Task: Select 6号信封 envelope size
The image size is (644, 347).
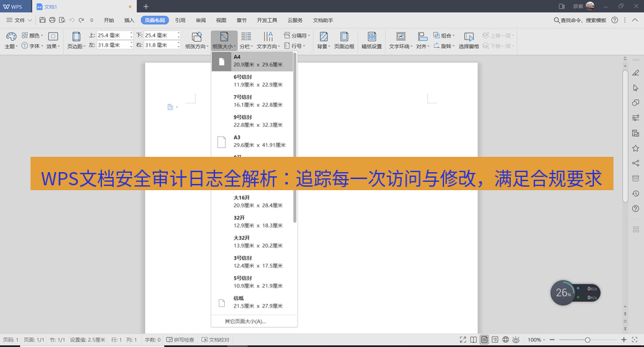Action: tap(252, 81)
